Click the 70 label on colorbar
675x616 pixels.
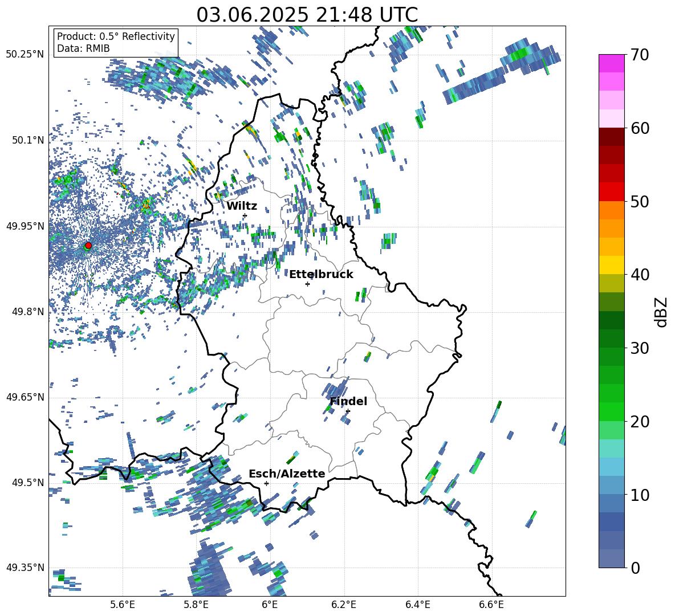640,55
